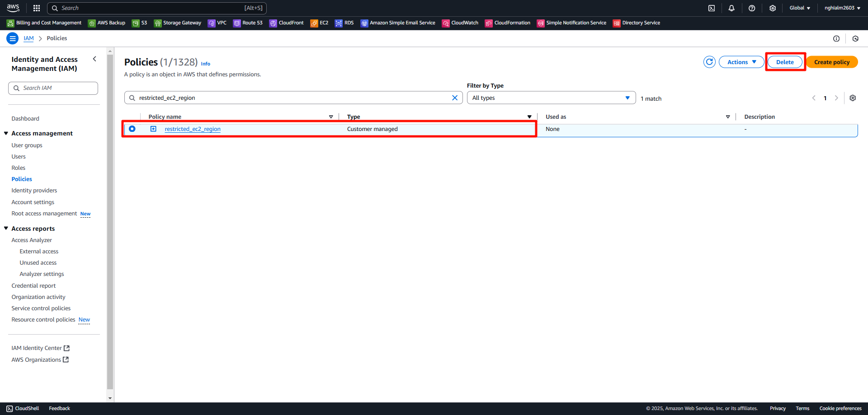Image resolution: width=868 pixels, height=415 pixels.
Task: Click the top AWS search bar
Action: point(157,8)
